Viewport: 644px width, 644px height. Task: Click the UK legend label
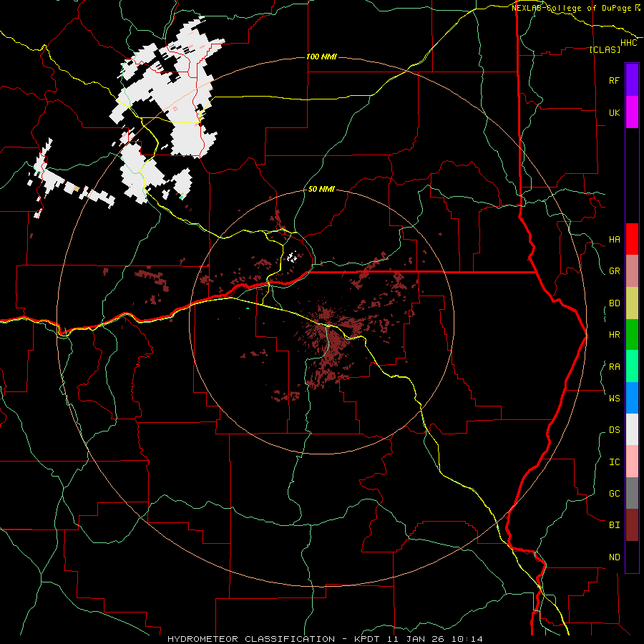click(x=614, y=112)
